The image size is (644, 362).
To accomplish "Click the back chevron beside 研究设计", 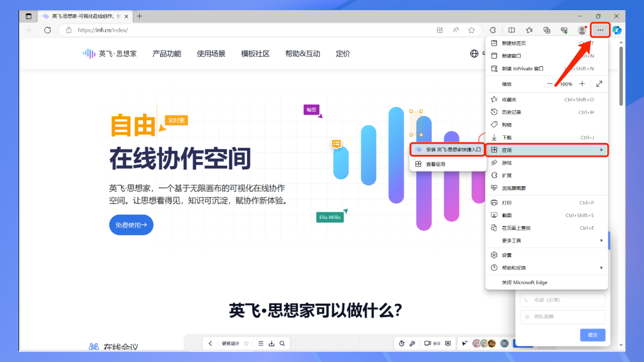I will 210,343.
